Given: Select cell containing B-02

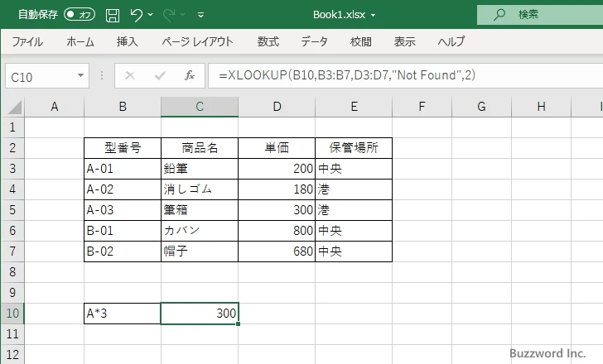Looking at the screenshot, I should click(123, 251).
